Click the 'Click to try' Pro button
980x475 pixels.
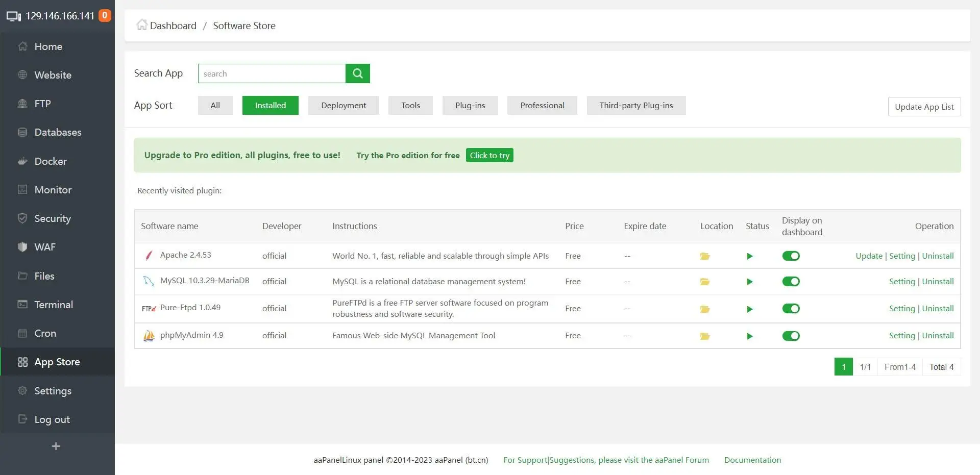pyautogui.click(x=489, y=155)
